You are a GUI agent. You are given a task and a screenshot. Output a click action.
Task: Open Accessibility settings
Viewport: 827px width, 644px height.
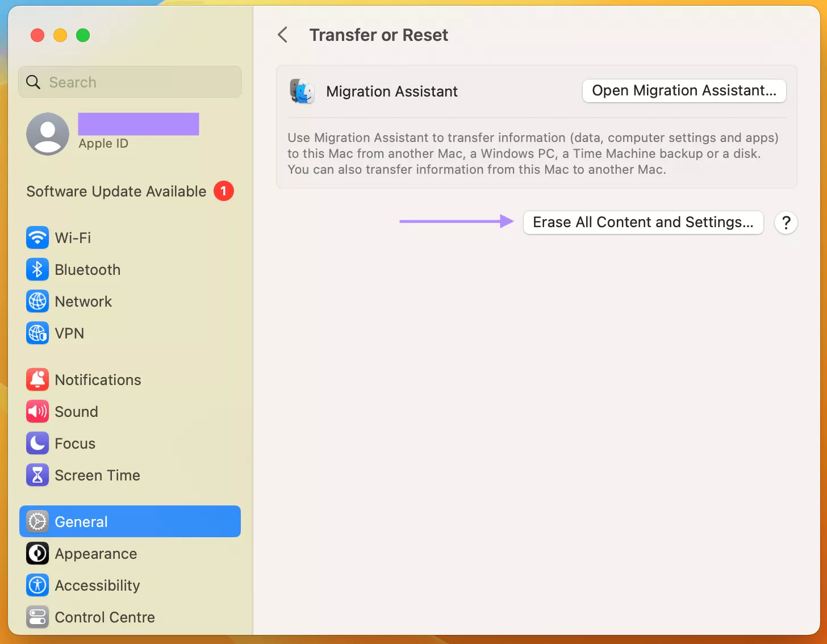pyautogui.click(x=97, y=585)
